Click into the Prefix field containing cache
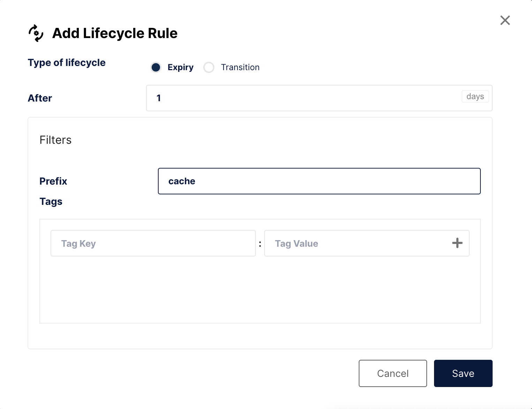 319,181
